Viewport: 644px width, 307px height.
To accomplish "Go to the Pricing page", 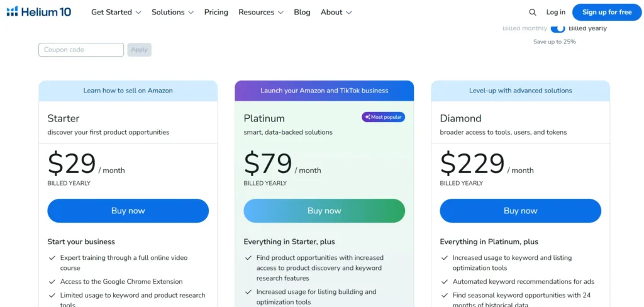I will 216,12.
